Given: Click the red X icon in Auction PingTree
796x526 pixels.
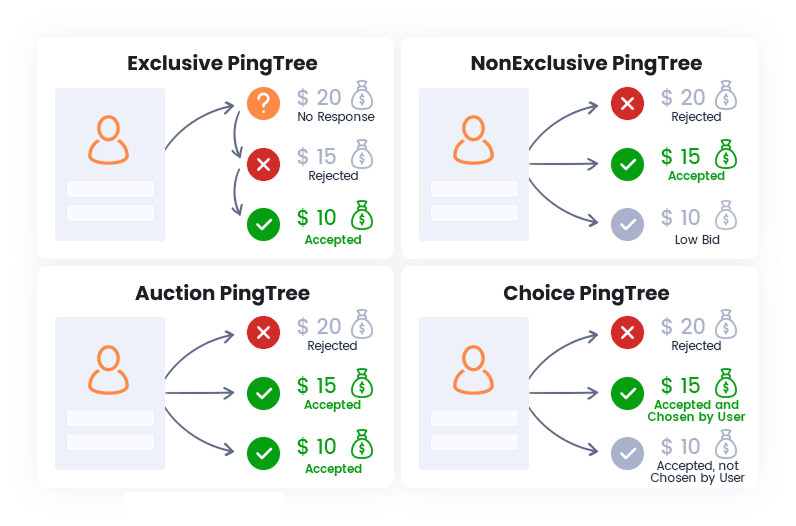Looking at the screenshot, I should [263, 333].
